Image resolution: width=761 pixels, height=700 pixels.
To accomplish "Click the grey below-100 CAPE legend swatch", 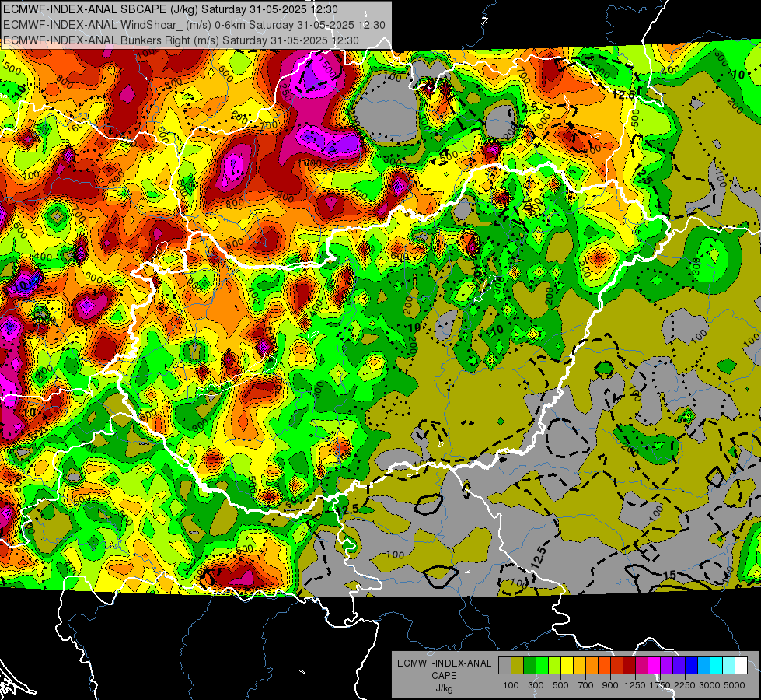I will tap(504, 665).
